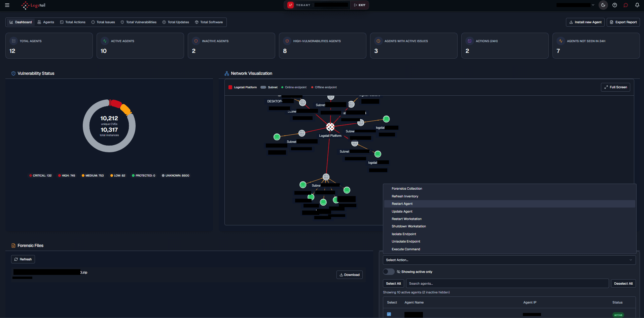Image resolution: width=644 pixels, height=318 pixels.
Task: Click the central Logstail Platform node
Action: (330, 127)
